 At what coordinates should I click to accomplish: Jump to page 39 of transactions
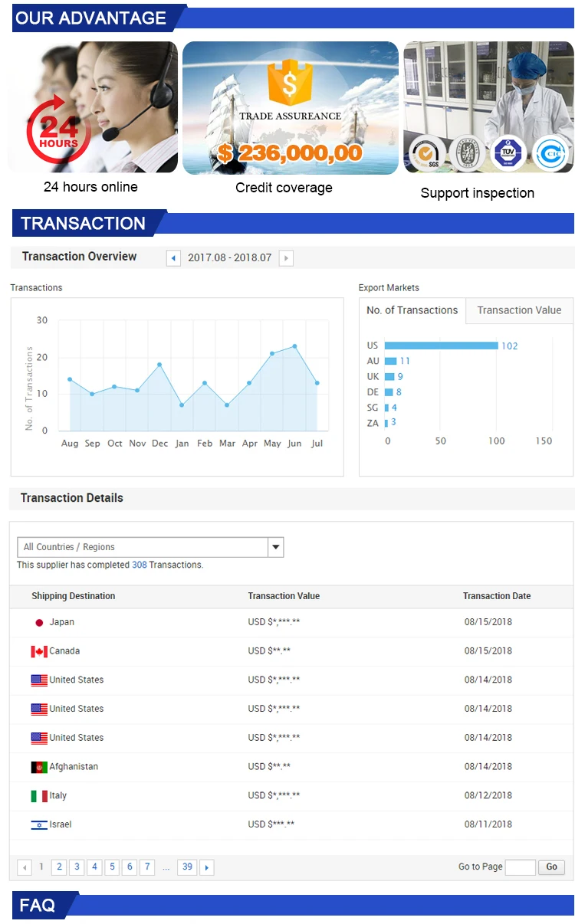pyautogui.click(x=187, y=867)
